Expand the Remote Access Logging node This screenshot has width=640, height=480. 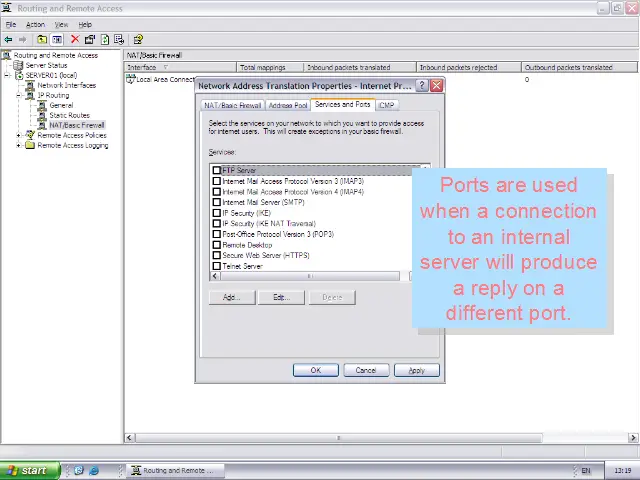(x=19, y=145)
